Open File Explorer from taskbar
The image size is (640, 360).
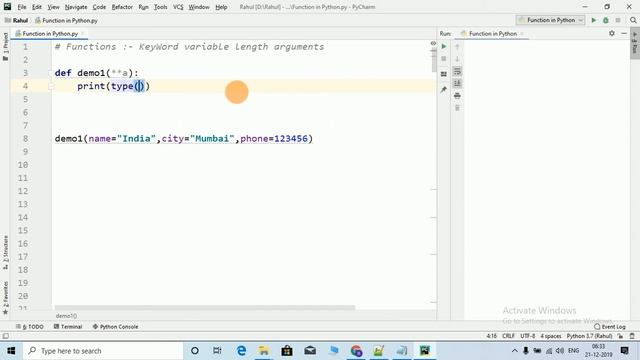click(x=264, y=351)
